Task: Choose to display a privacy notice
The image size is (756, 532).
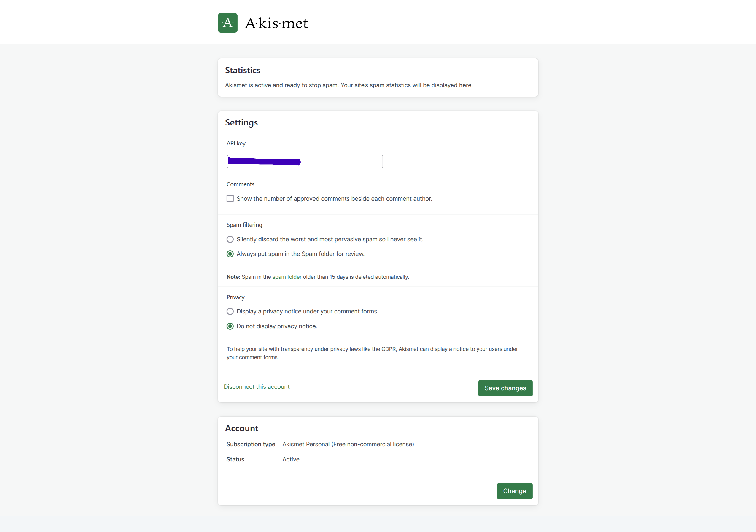Action: (230, 311)
